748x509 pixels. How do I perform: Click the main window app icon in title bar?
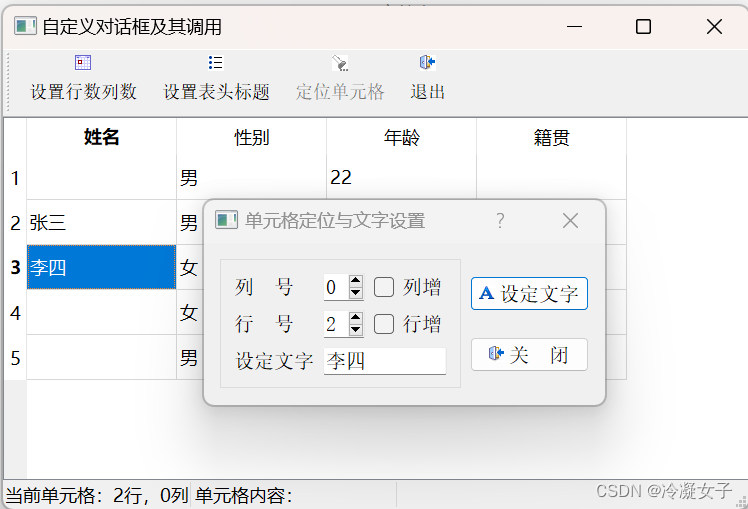click(x=25, y=26)
